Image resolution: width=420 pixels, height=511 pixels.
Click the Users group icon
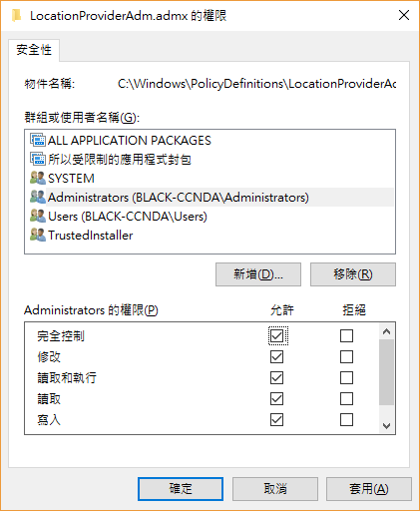38,216
